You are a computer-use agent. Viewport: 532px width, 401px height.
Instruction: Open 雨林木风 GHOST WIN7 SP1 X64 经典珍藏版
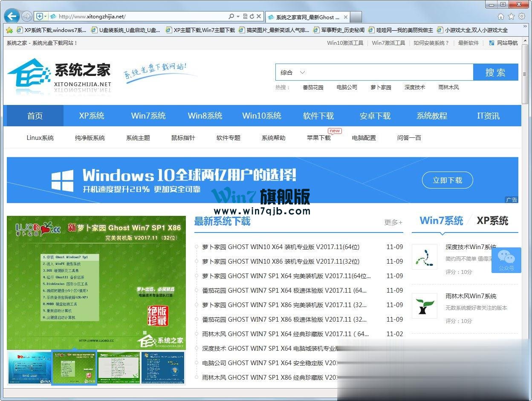(x=286, y=334)
